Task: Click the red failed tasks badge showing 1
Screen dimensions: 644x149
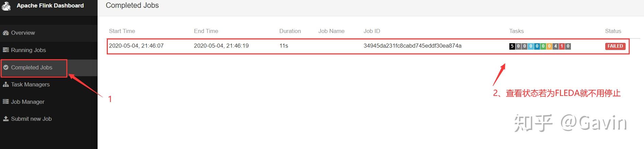Action: [562, 46]
